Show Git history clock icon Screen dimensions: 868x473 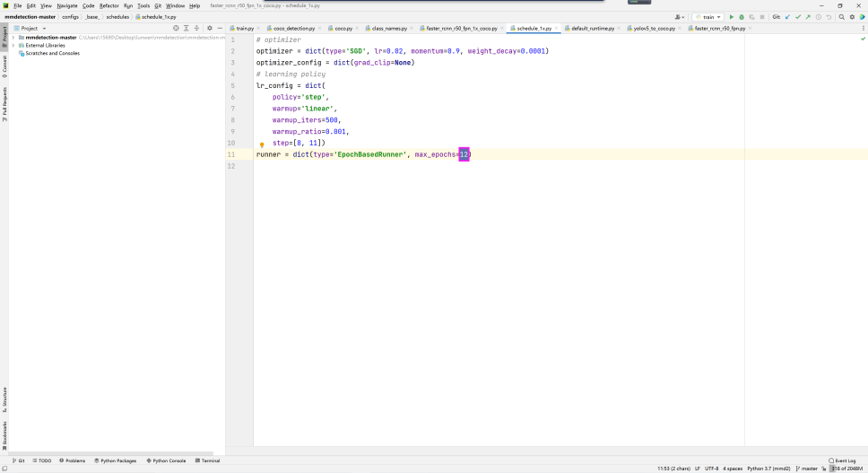tap(818, 17)
